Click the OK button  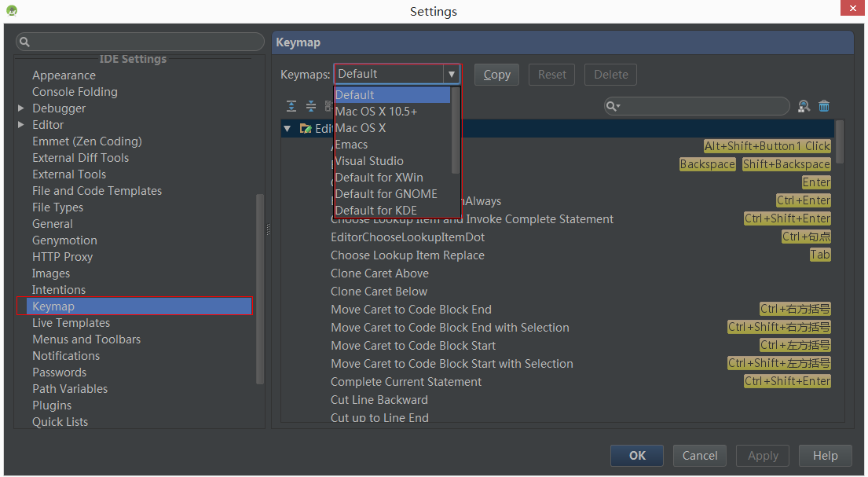click(637, 456)
